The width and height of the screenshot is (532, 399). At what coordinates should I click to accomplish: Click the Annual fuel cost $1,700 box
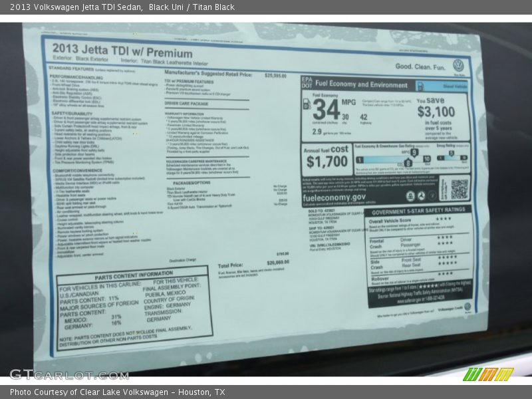[x=327, y=156]
